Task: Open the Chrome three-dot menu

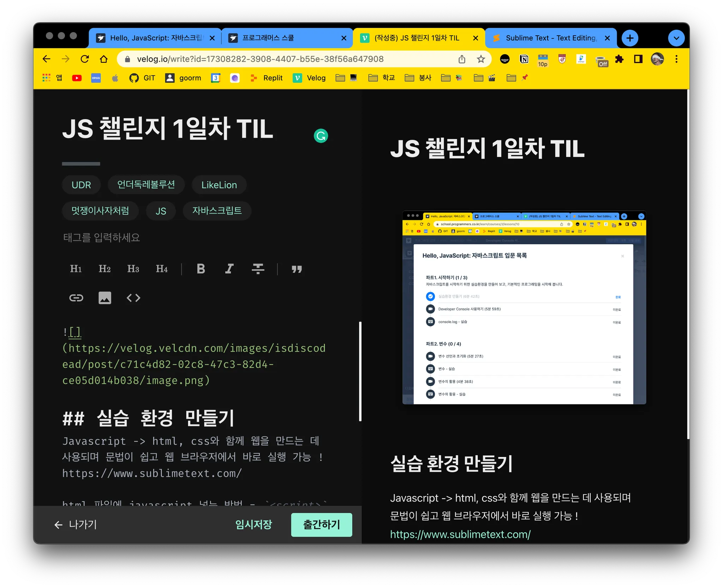Action: pos(676,59)
